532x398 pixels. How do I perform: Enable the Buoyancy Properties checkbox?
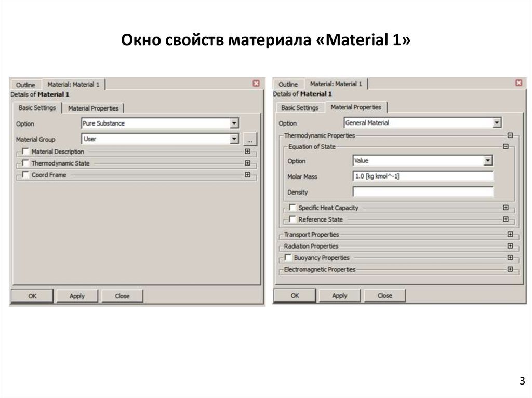288,257
